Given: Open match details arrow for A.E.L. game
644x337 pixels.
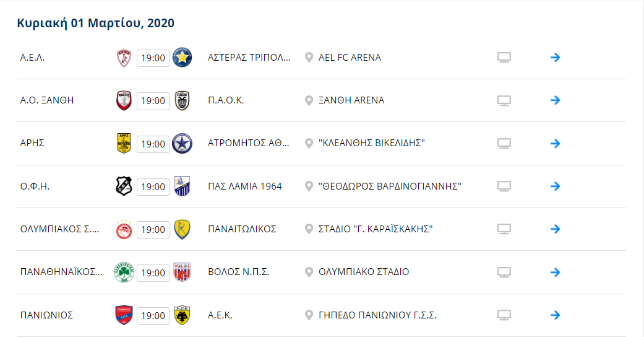Looking at the screenshot, I should click(555, 58).
